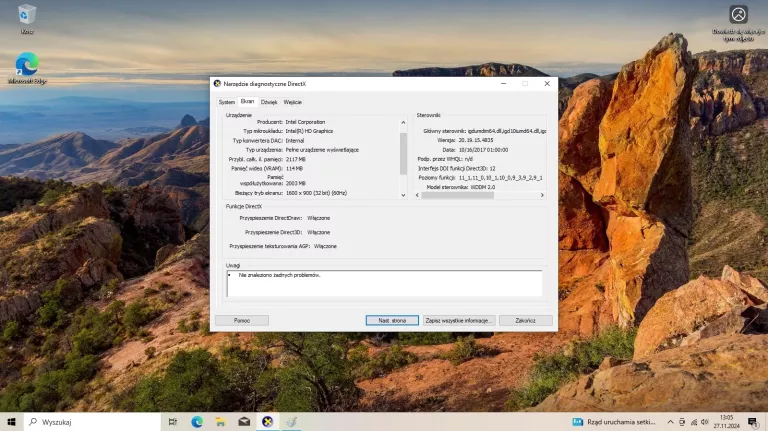Screen dimensions: 768x431
Task: Switch to the System tab
Action: (x=226, y=102)
